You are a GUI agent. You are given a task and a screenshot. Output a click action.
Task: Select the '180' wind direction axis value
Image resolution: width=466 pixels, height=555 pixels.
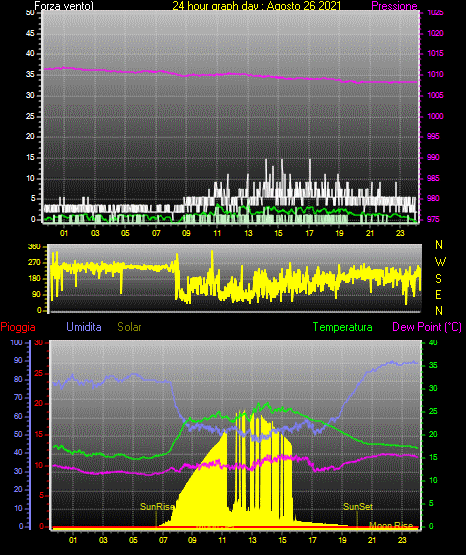pyautogui.click(x=34, y=279)
